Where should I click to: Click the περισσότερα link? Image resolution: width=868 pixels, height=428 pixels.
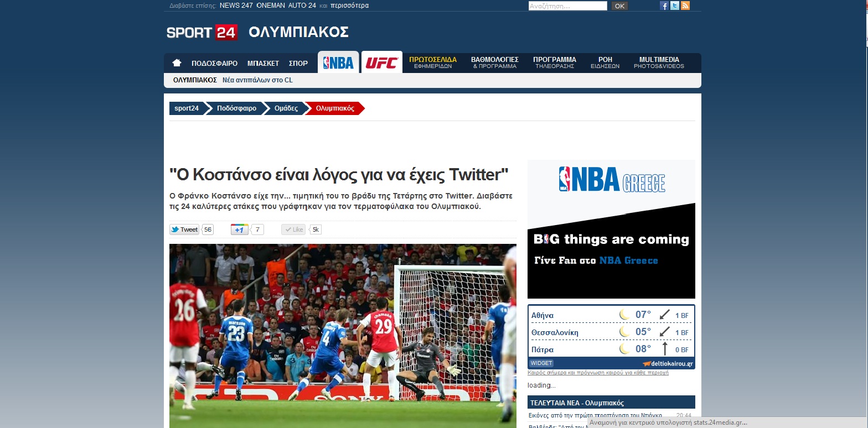(349, 6)
